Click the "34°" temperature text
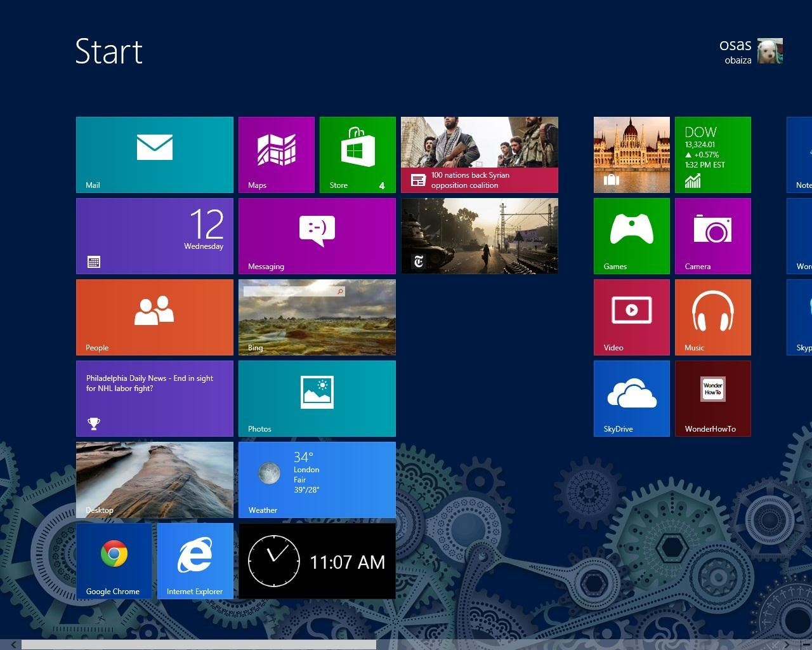 click(303, 457)
